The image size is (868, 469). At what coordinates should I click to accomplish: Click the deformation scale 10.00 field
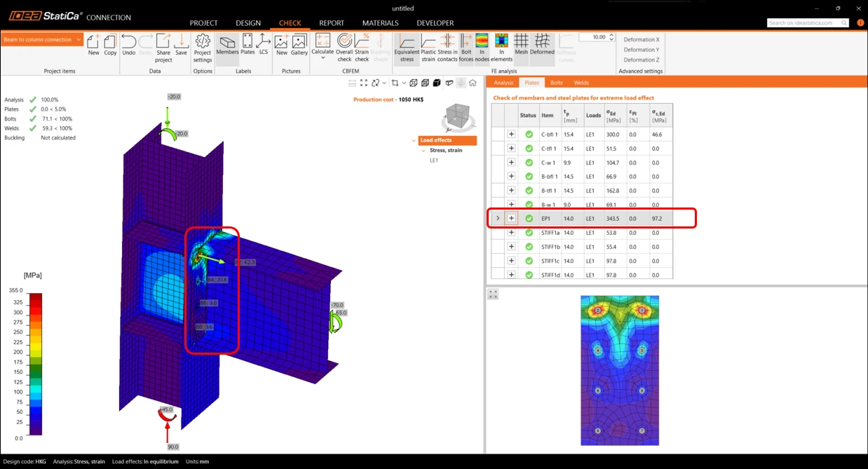(594, 37)
